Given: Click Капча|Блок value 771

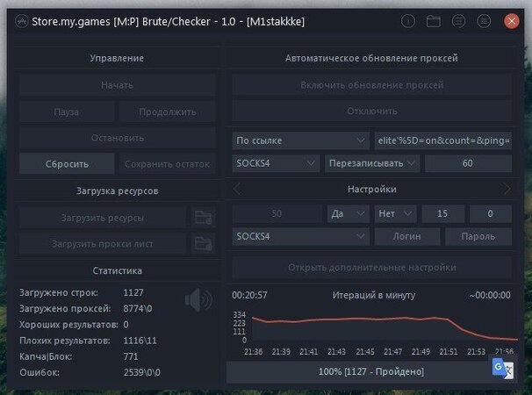Looking at the screenshot, I should (x=131, y=356).
